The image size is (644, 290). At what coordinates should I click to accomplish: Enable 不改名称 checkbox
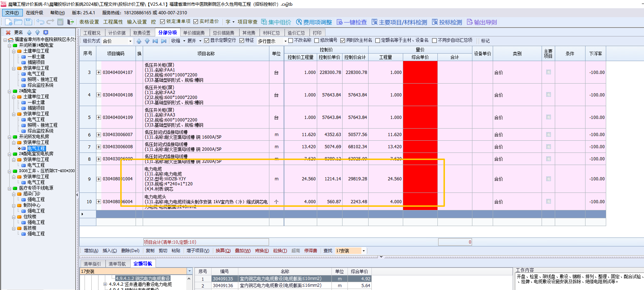tap(290, 40)
